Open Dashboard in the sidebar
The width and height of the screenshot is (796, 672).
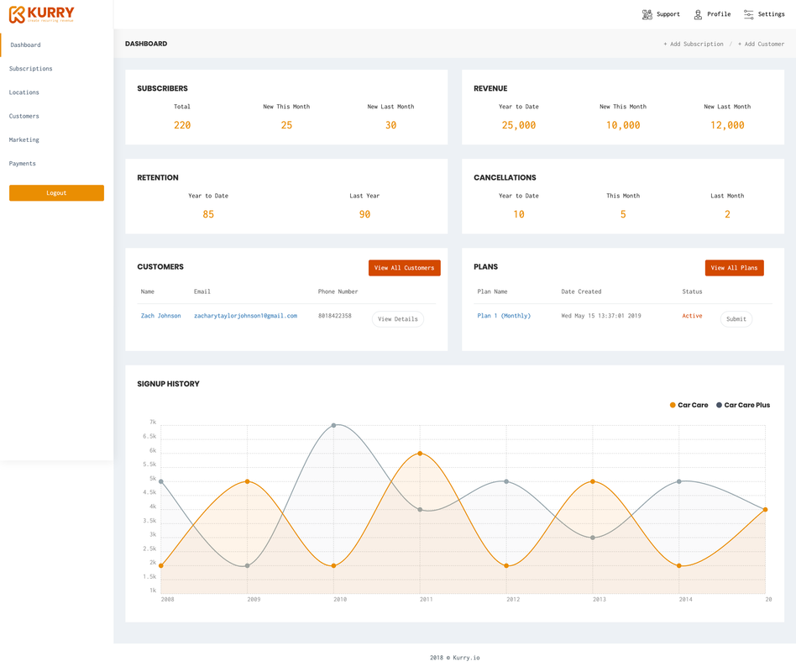pyautogui.click(x=25, y=45)
